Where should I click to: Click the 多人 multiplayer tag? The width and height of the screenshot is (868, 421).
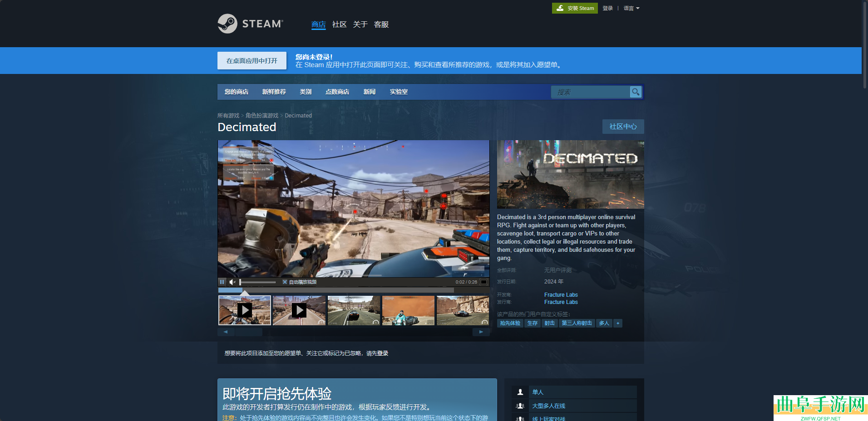pyautogui.click(x=604, y=323)
